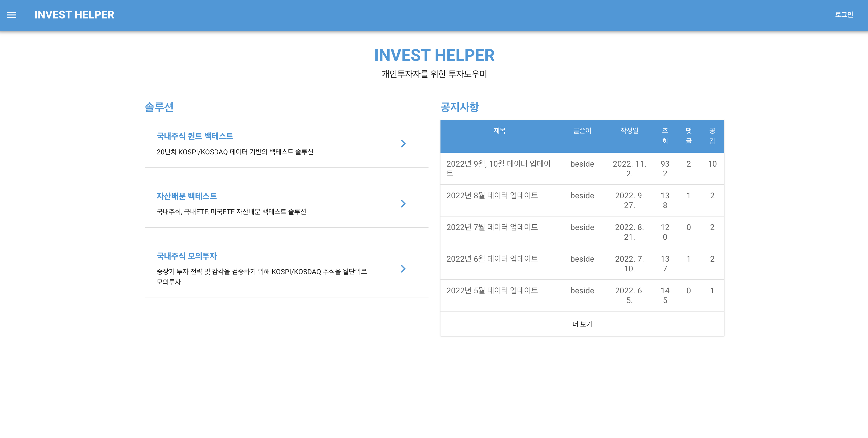Click the 로그인 button in the header
Viewport: 868px width, 438px height.
pyautogui.click(x=843, y=15)
